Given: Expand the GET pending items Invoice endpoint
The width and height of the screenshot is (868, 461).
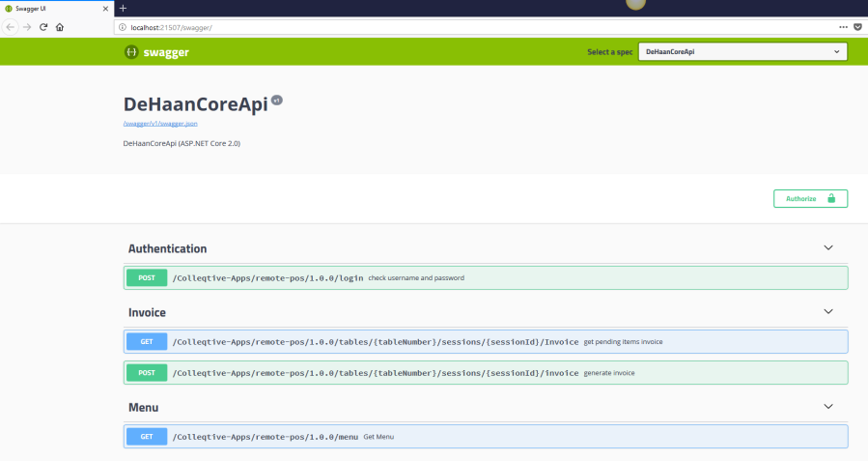Looking at the screenshot, I should 486,342.
